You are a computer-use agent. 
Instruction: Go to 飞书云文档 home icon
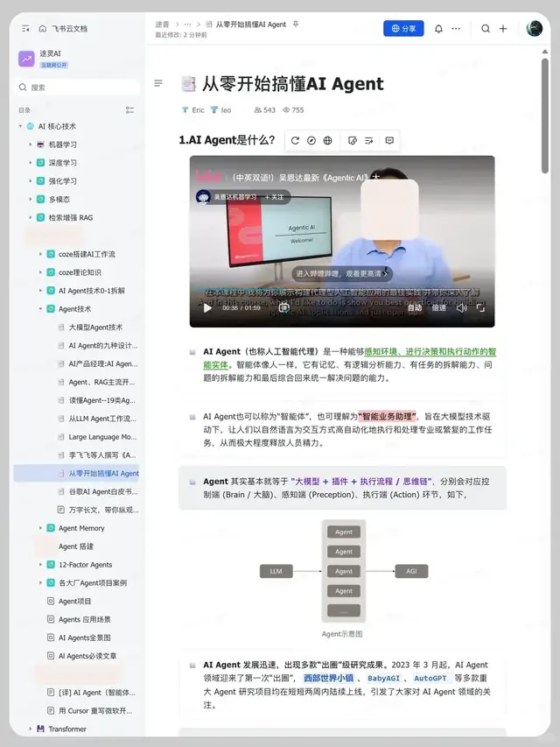(42, 29)
